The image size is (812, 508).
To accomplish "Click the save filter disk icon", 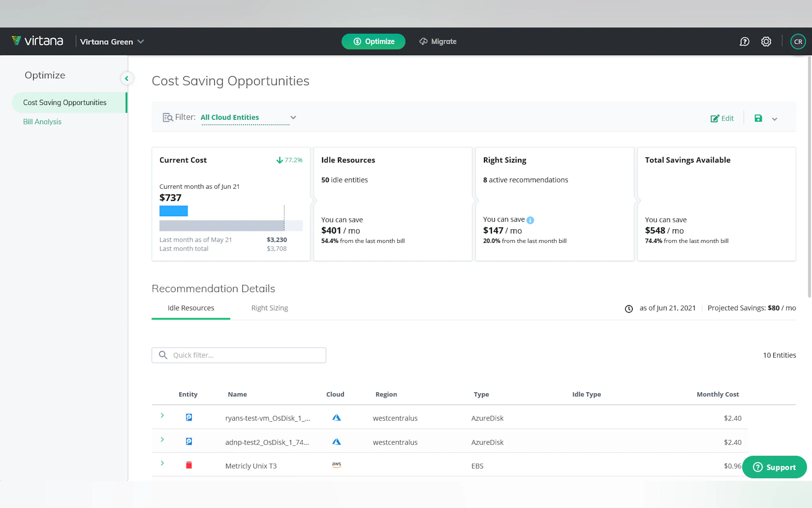I will tap(758, 118).
